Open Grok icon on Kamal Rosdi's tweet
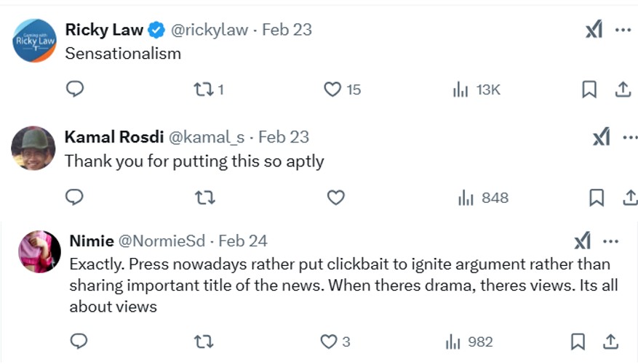Image resolution: width=638 pixels, height=364 pixels. tap(602, 137)
